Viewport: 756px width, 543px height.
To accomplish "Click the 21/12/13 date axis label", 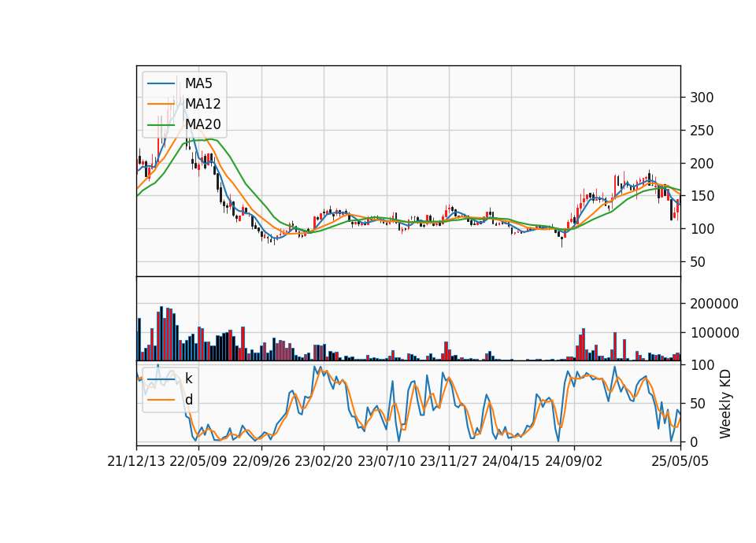I will (136, 461).
